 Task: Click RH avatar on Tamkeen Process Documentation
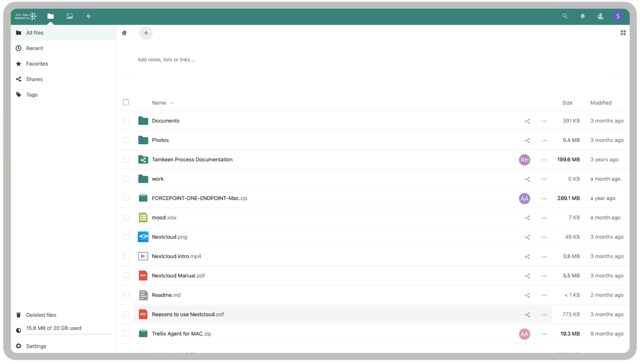point(524,160)
